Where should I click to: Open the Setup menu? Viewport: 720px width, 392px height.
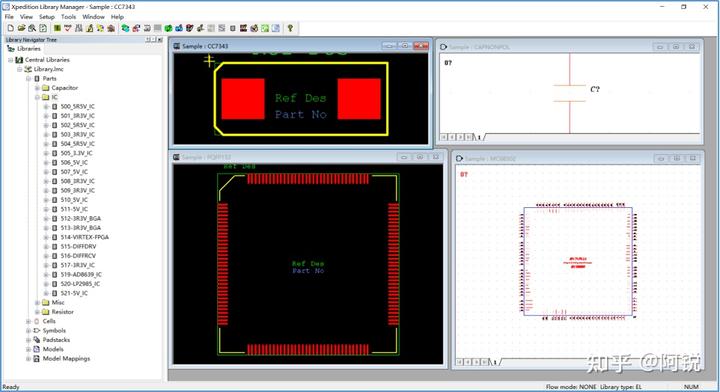[47, 17]
